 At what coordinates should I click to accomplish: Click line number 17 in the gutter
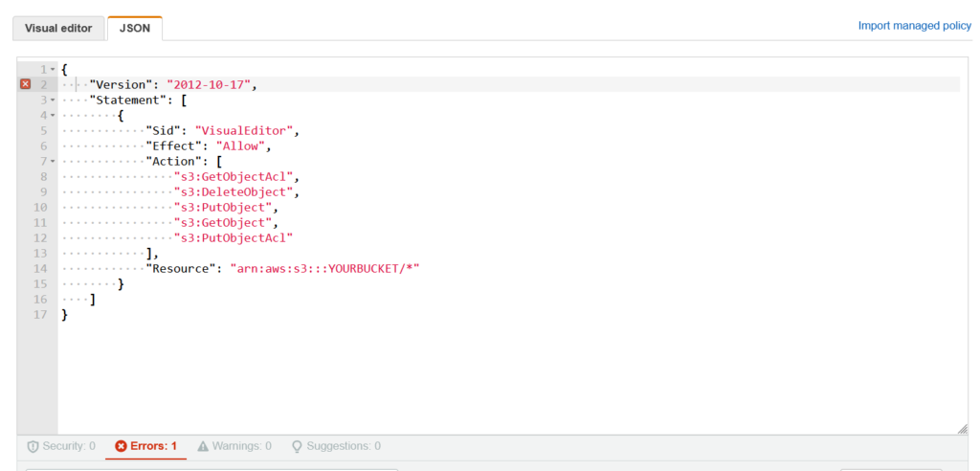click(x=40, y=315)
